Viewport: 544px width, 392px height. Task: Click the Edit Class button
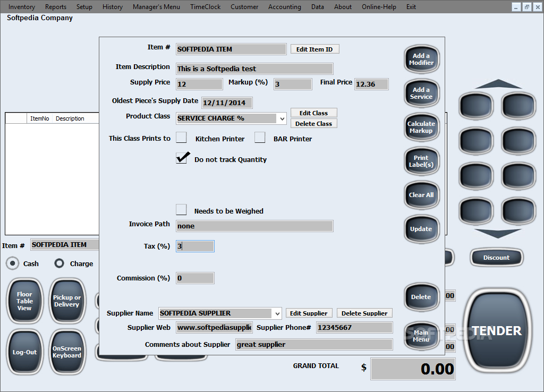coord(313,113)
